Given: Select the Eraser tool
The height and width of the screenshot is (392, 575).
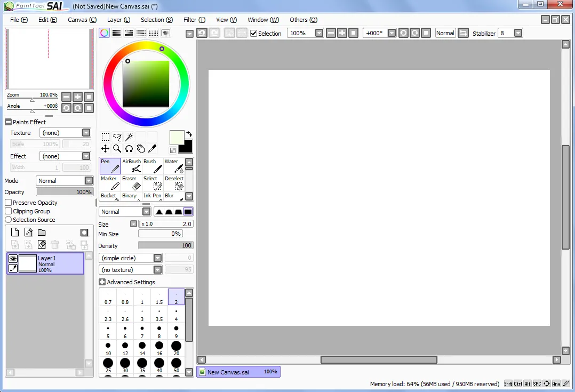Looking at the screenshot, I should (x=131, y=183).
